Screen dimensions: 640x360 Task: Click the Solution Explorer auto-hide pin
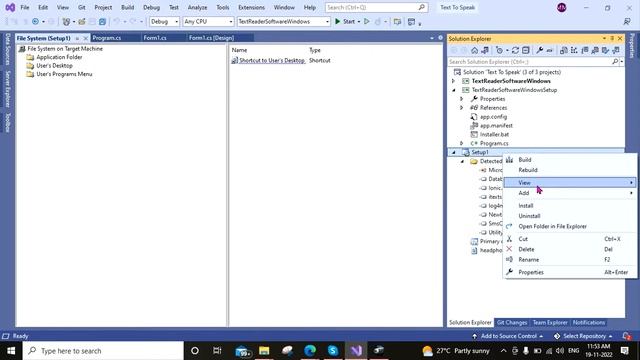click(x=612, y=38)
